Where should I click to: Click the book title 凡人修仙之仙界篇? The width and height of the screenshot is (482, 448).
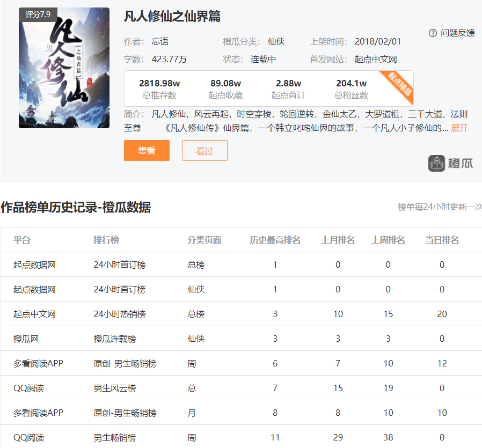[x=172, y=16]
